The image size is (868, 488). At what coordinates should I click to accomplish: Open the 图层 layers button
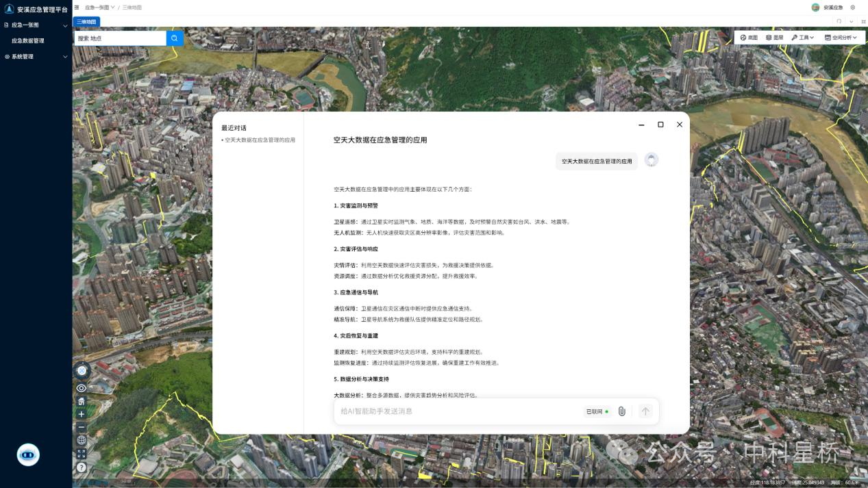coord(774,38)
